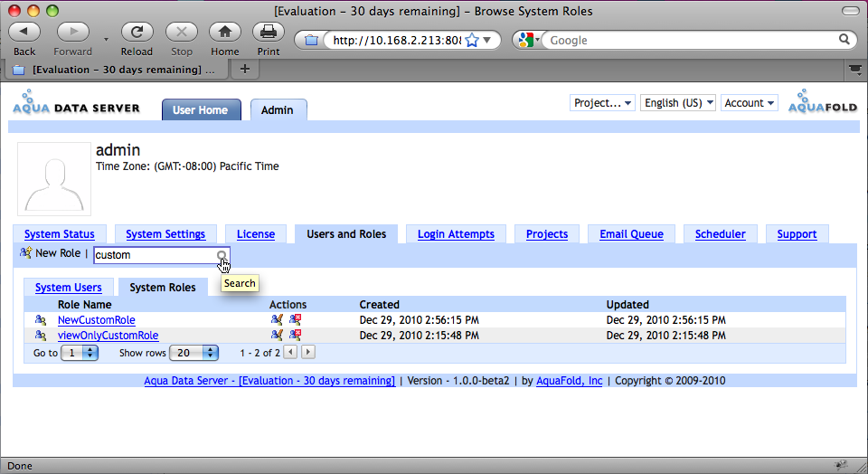Go to browser Home page
Image resolution: width=868 pixels, height=474 pixels.
[225, 33]
